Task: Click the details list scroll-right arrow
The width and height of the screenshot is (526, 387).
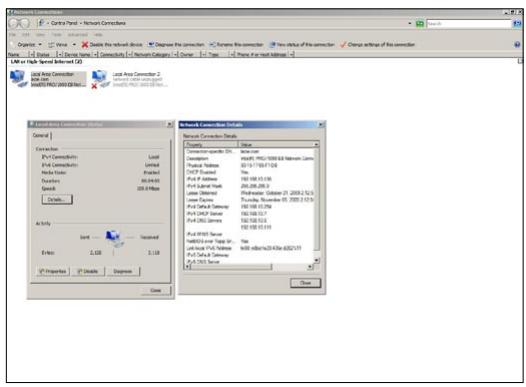Action: point(310,267)
